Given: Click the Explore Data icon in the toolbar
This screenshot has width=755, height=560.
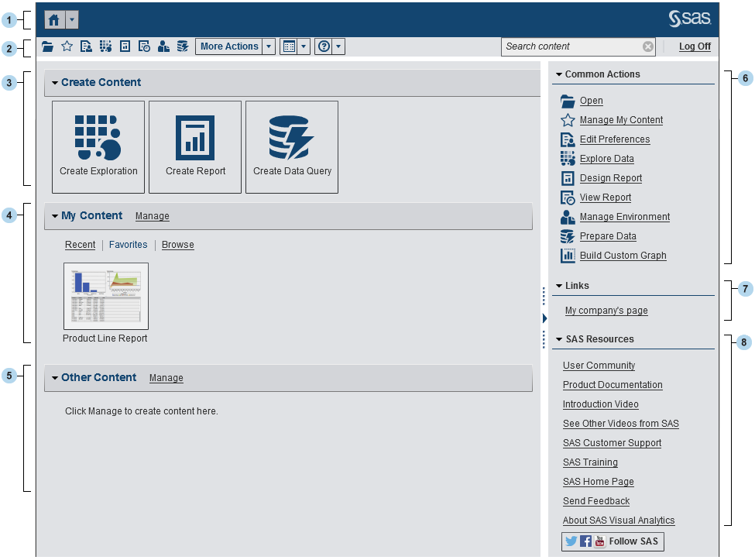Looking at the screenshot, I should [105, 46].
